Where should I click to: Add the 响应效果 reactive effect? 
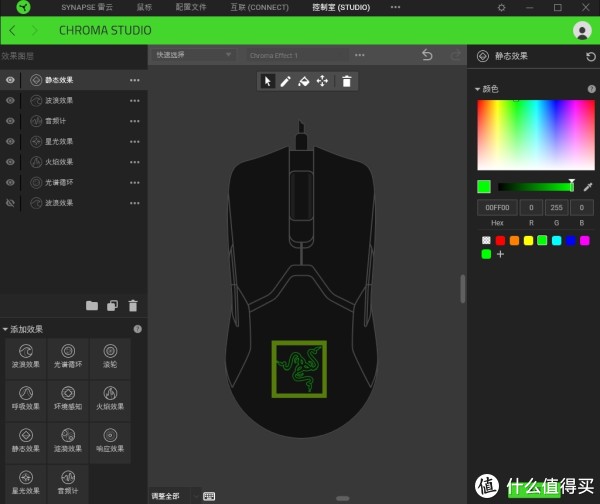pyautogui.click(x=110, y=441)
